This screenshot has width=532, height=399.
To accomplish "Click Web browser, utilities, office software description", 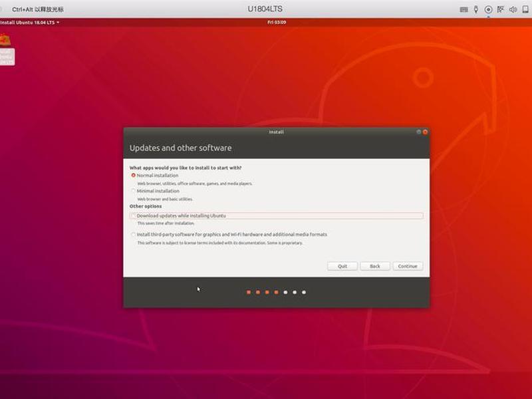I will 195,184.
